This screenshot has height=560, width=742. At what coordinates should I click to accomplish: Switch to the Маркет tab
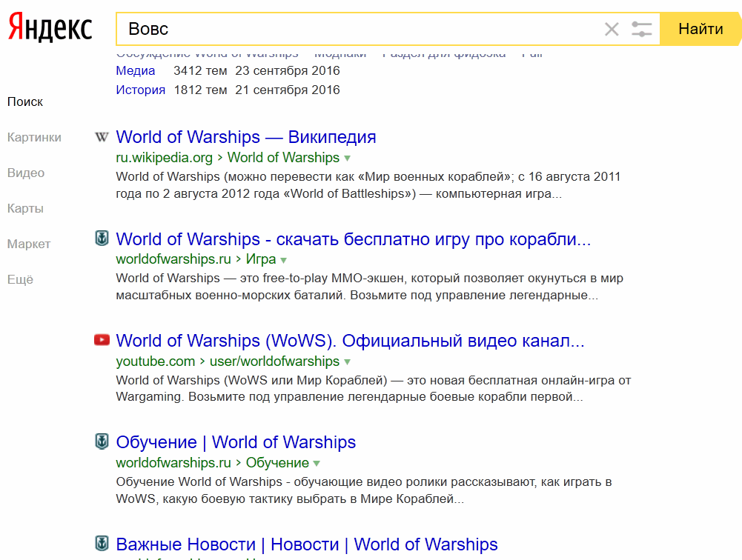coord(29,244)
